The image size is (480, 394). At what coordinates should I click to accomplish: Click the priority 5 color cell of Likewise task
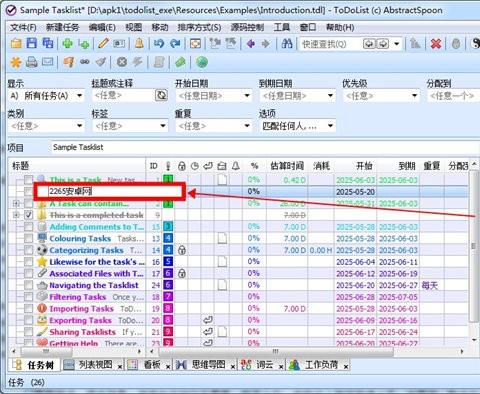pos(168,262)
